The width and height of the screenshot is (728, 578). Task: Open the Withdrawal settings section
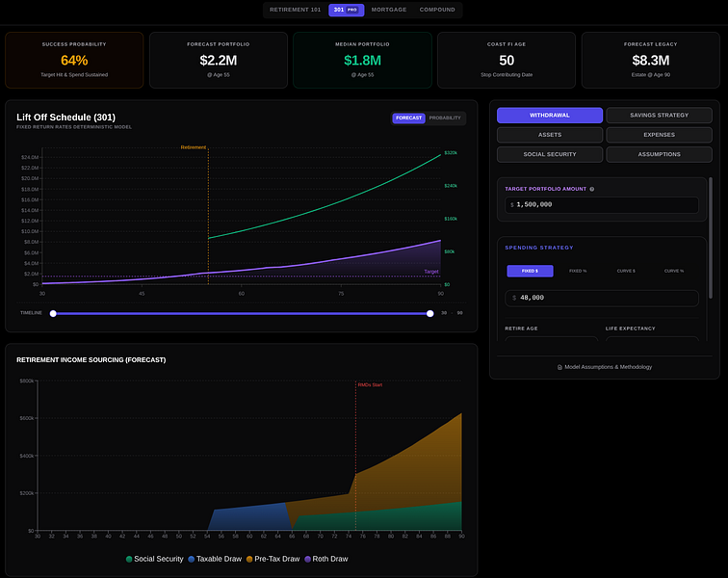point(550,116)
